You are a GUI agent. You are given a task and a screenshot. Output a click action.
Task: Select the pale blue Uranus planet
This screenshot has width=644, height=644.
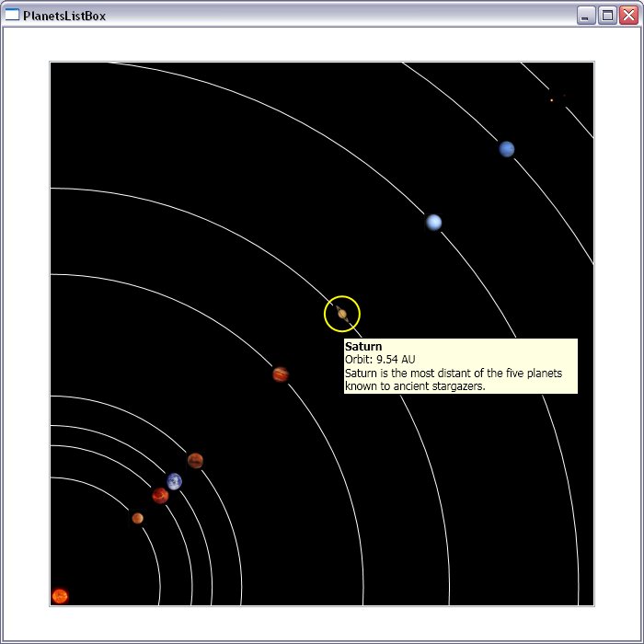(433, 222)
